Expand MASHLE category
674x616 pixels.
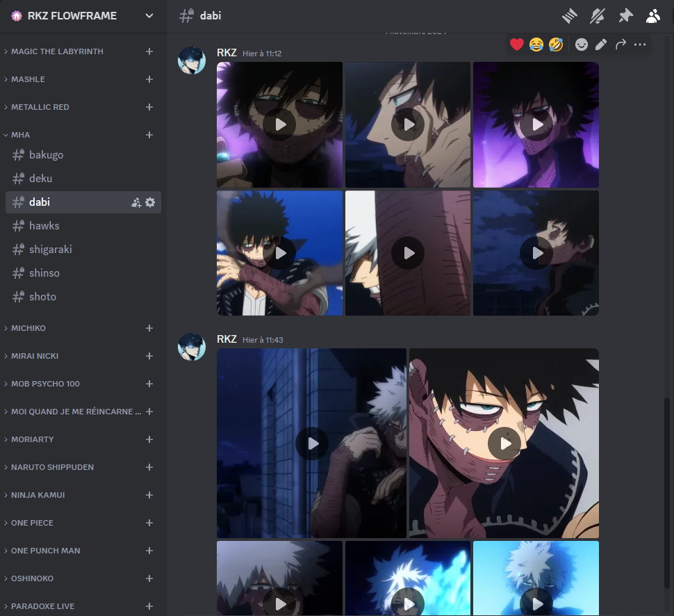tap(28, 79)
